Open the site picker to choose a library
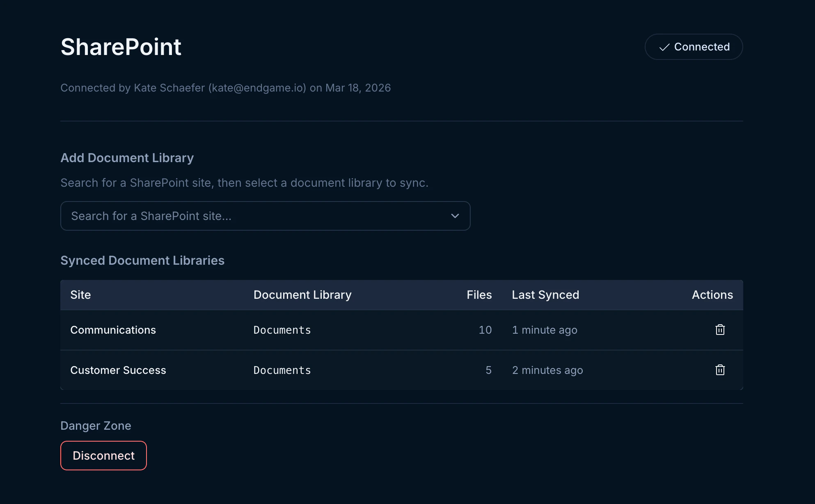 pyautogui.click(x=265, y=216)
